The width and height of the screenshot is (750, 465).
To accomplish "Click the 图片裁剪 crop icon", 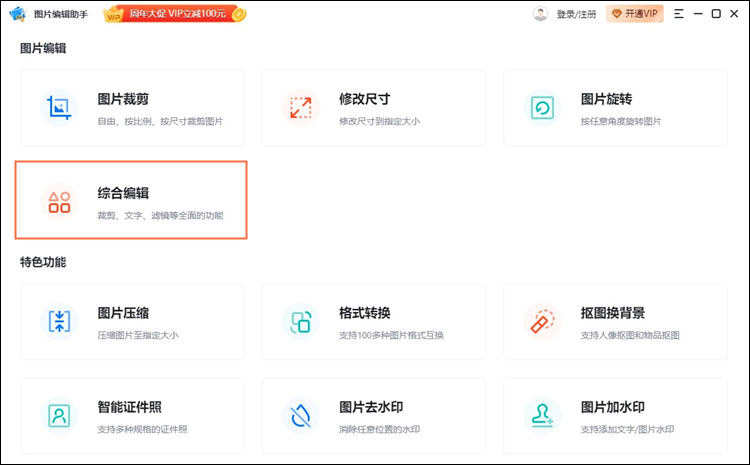I will [x=59, y=107].
